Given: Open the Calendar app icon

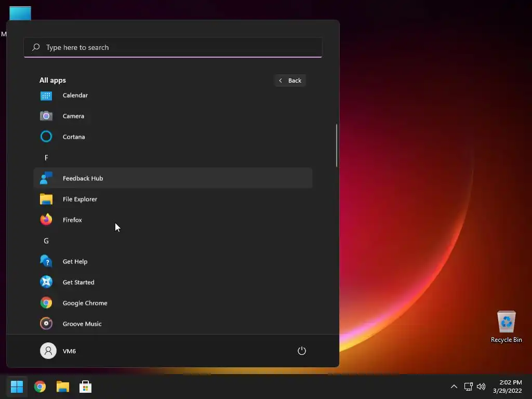Looking at the screenshot, I should (x=46, y=96).
